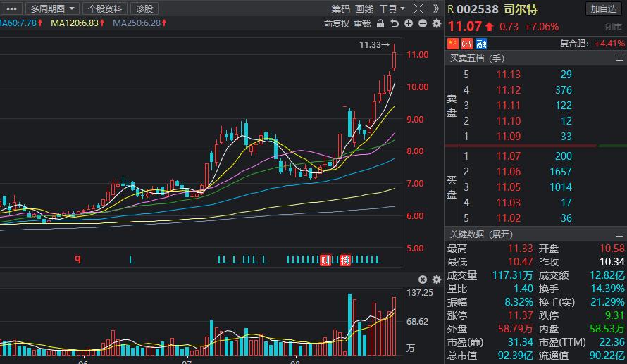Open the 多周期图 dropdown
This screenshot has height=364, width=627.
tap(53, 8)
